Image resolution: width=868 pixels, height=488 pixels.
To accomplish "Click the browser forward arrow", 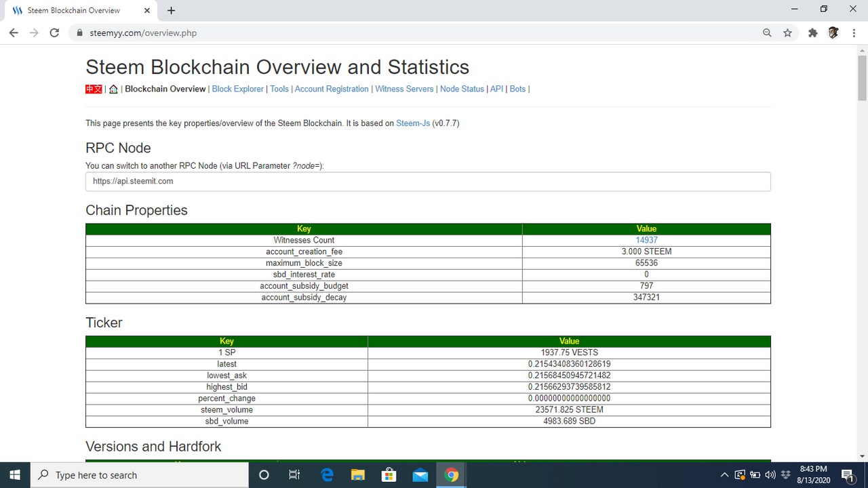I will [34, 33].
